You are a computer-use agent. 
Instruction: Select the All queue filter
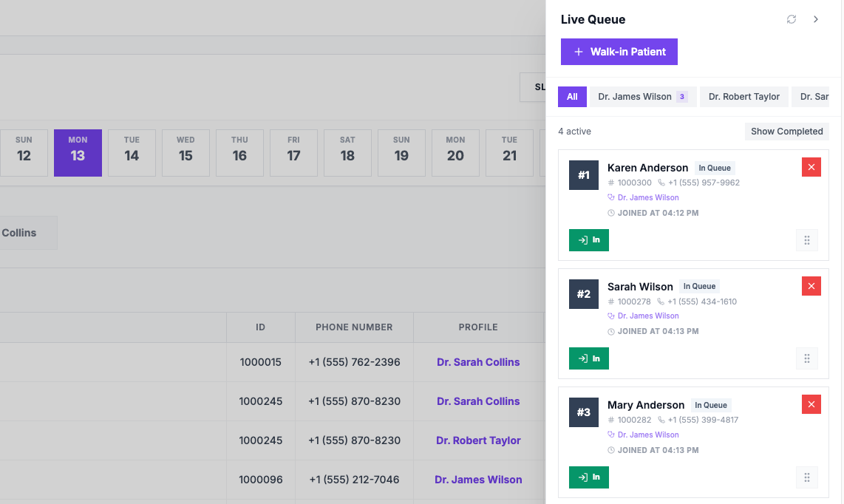click(572, 96)
